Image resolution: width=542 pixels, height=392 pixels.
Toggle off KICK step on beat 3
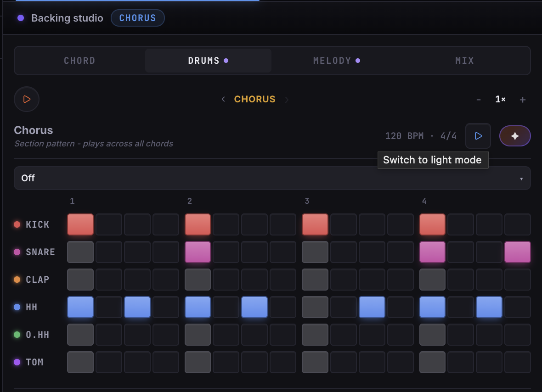315,224
